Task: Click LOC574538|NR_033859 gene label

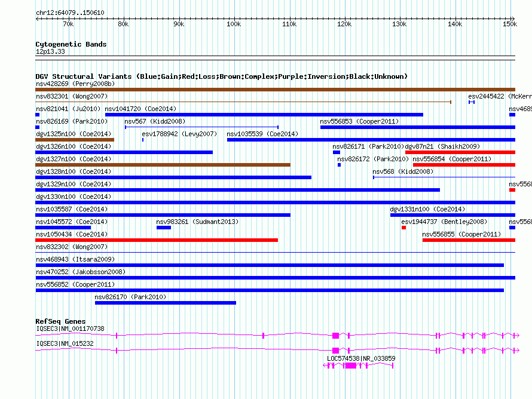Action: [x=361, y=358]
